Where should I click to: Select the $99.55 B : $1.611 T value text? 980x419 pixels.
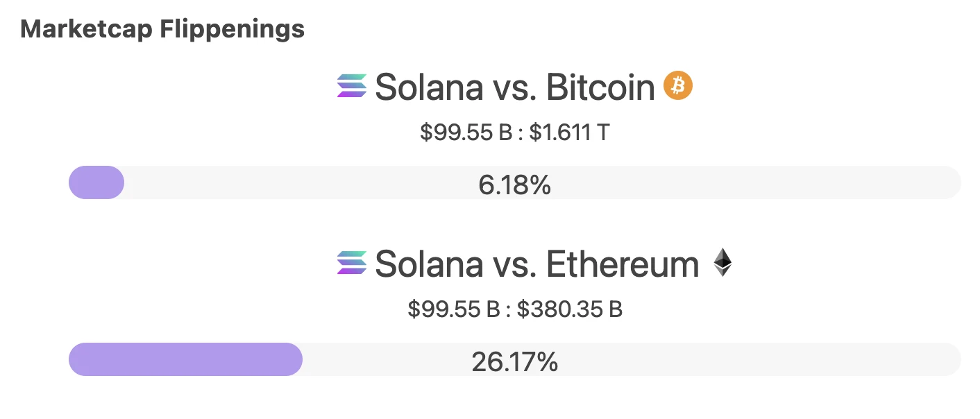coord(514,132)
